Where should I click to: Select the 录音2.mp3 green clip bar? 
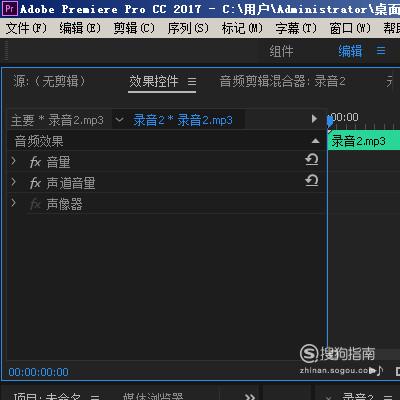pos(364,141)
